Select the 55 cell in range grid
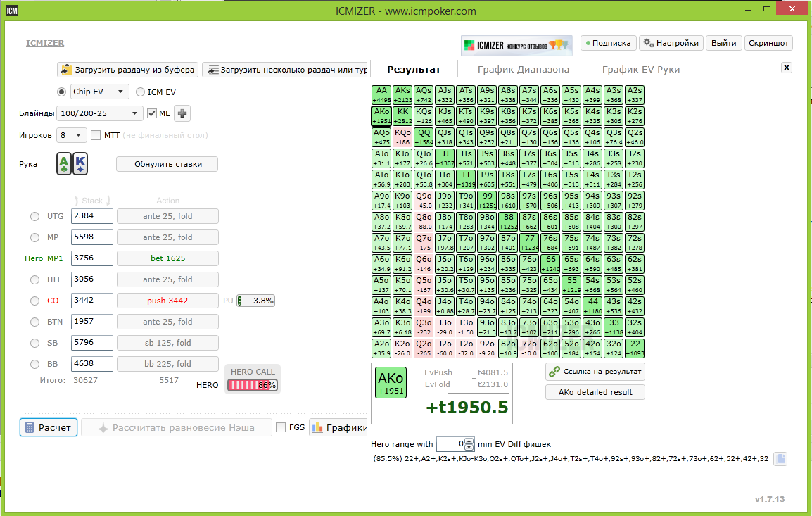 pos(572,286)
